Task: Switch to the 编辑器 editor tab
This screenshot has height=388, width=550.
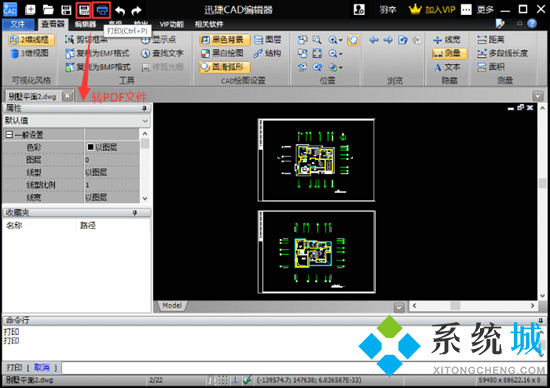Action: (85, 24)
